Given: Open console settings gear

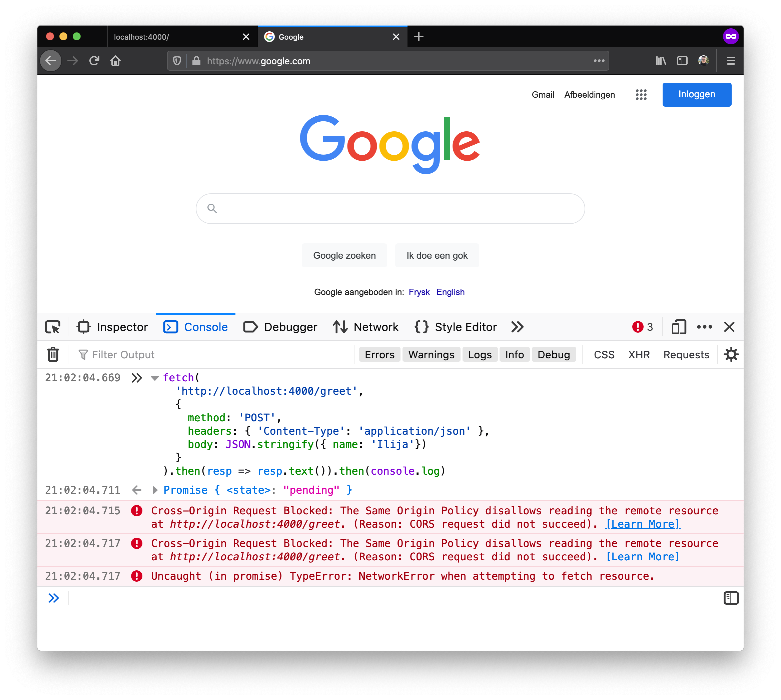Looking at the screenshot, I should (731, 354).
